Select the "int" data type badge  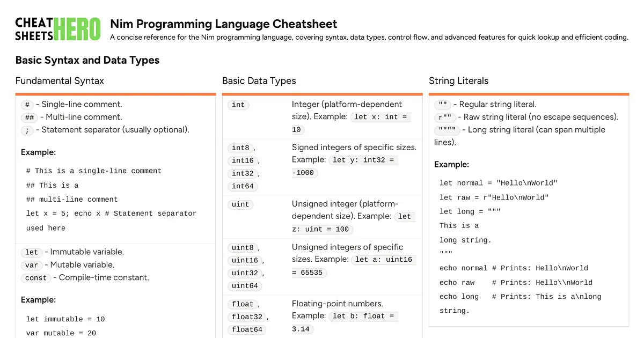coord(238,105)
